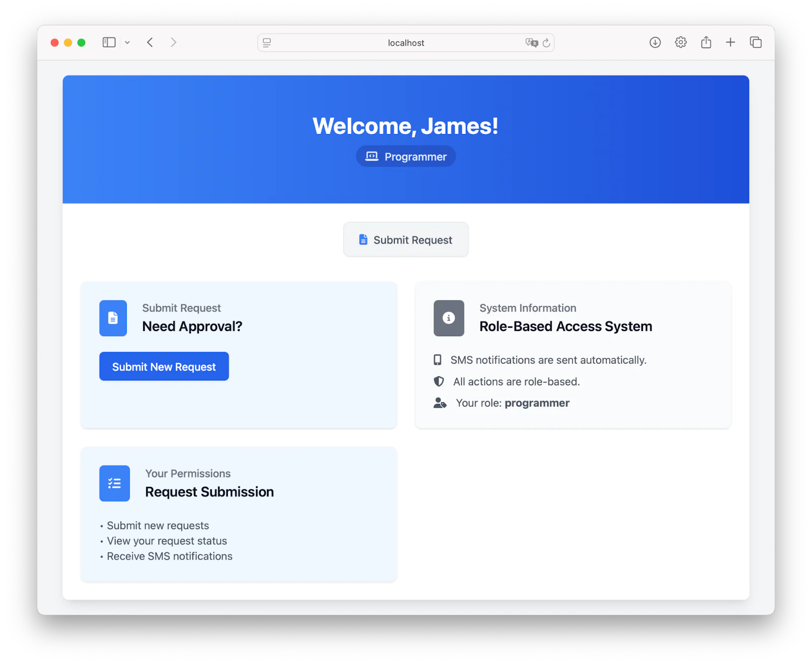Click the Safari settings gear
Image resolution: width=812 pixels, height=664 pixels.
coord(680,42)
